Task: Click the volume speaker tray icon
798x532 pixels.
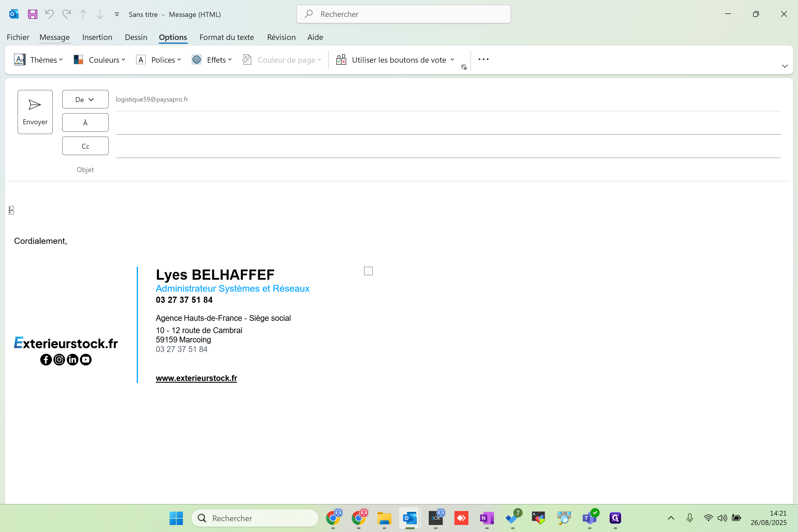Action: click(722, 518)
